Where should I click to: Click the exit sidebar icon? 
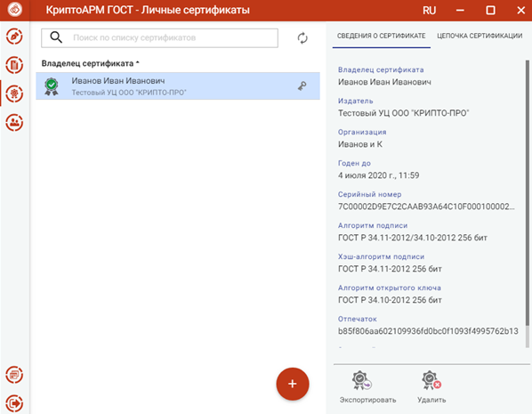click(x=14, y=403)
